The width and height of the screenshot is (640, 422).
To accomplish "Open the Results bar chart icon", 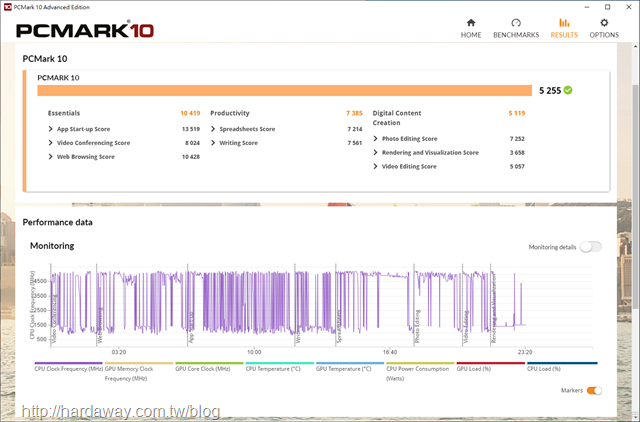I will 564,22.
